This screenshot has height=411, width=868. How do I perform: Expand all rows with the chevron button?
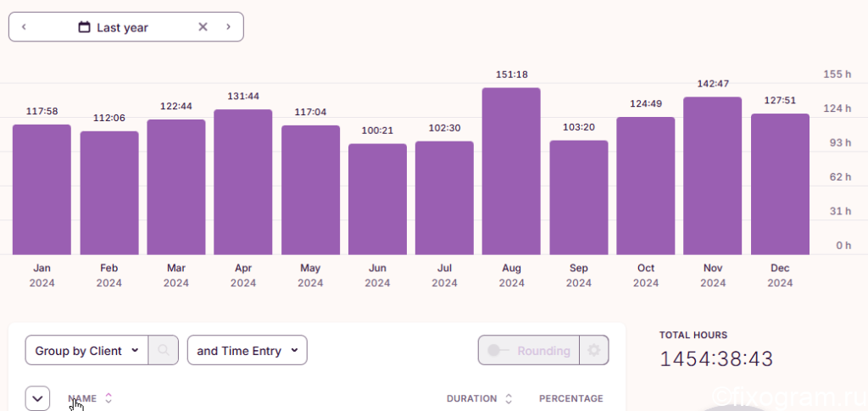(37, 398)
